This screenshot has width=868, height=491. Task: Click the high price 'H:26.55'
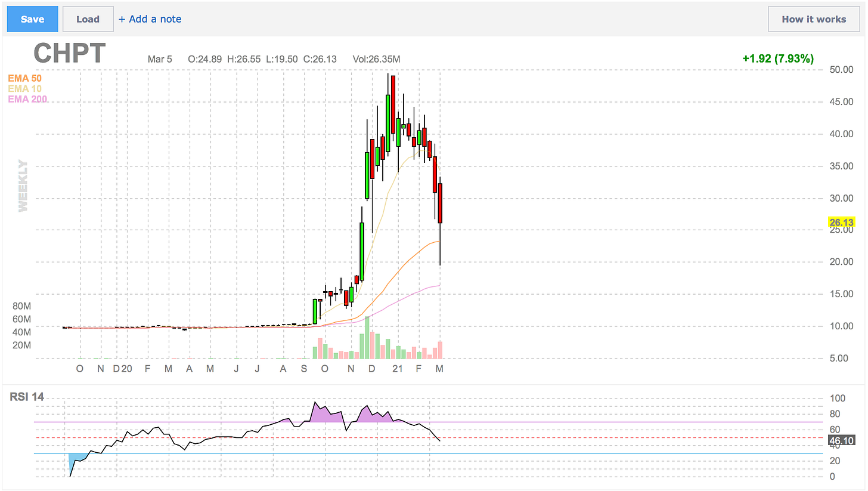pyautogui.click(x=245, y=59)
